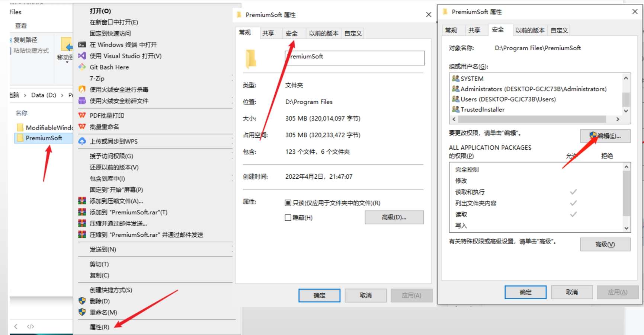The width and height of the screenshot is (644, 335).
Task: Click the SYSTEM user group icon
Action: click(455, 79)
